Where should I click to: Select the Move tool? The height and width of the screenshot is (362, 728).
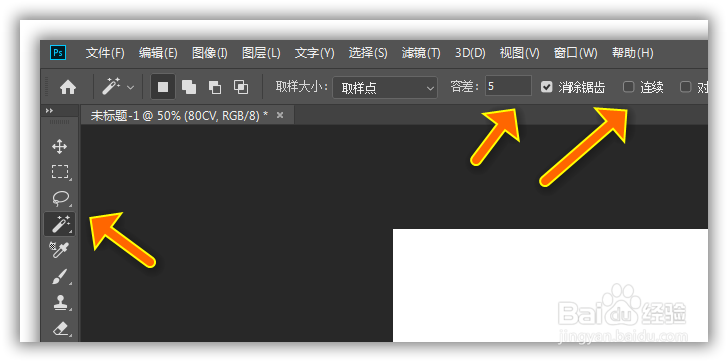click(x=59, y=147)
